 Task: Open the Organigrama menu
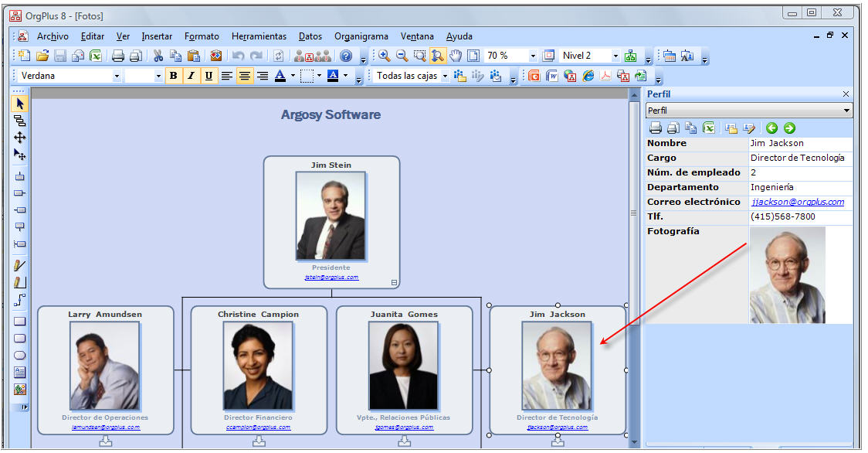click(x=361, y=36)
